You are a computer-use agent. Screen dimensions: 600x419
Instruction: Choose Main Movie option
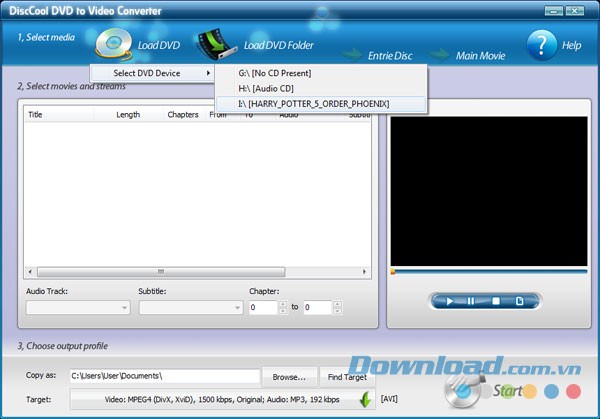click(480, 56)
